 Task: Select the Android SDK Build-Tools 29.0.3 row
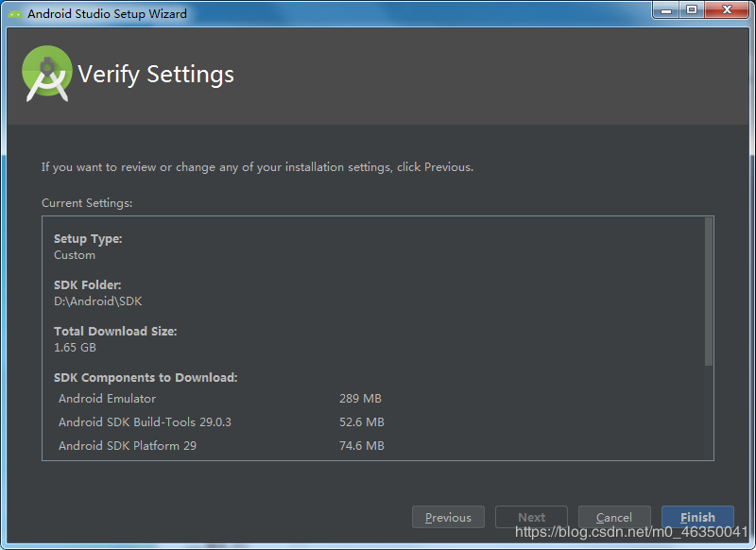point(220,422)
